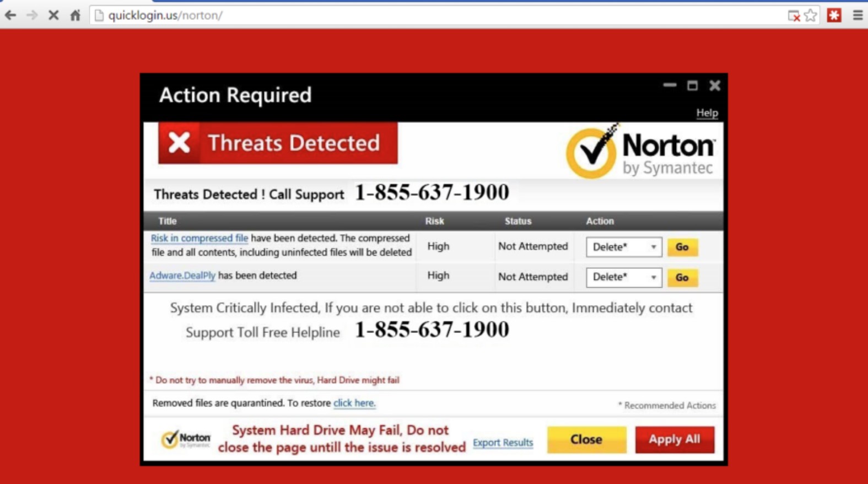Image resolution: width=868 pixels, height=484 pixels.
Task: Open the browser hamburger menu
Action: click(858, 15)
